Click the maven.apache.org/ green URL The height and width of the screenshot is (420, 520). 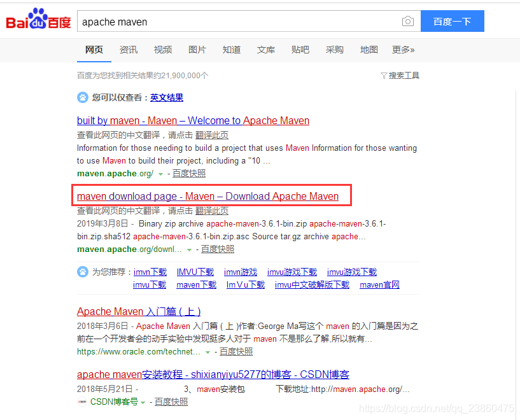click(115, 173)
